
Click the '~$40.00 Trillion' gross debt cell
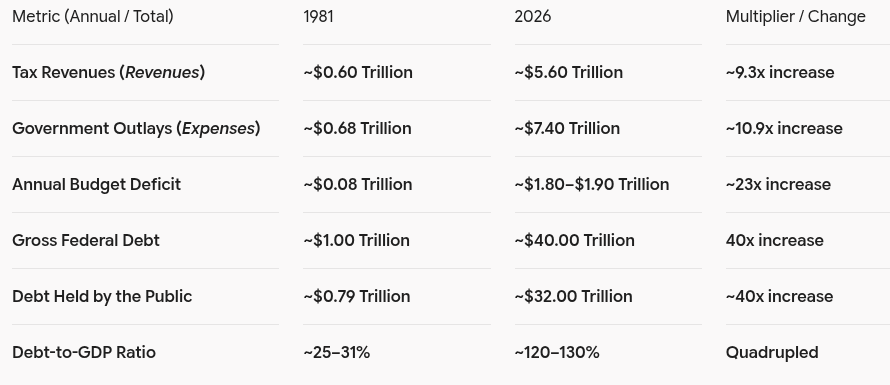[x=574, y=240]
